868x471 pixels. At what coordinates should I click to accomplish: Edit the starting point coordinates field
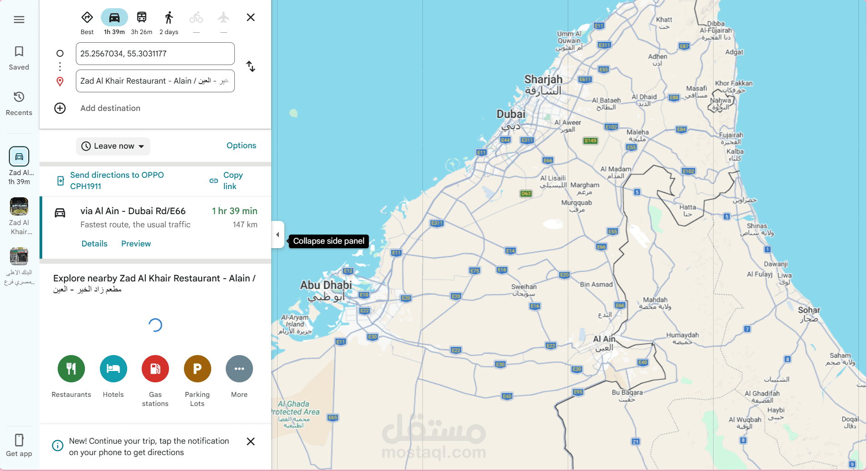pyautogui.click(x=155, y=54)
